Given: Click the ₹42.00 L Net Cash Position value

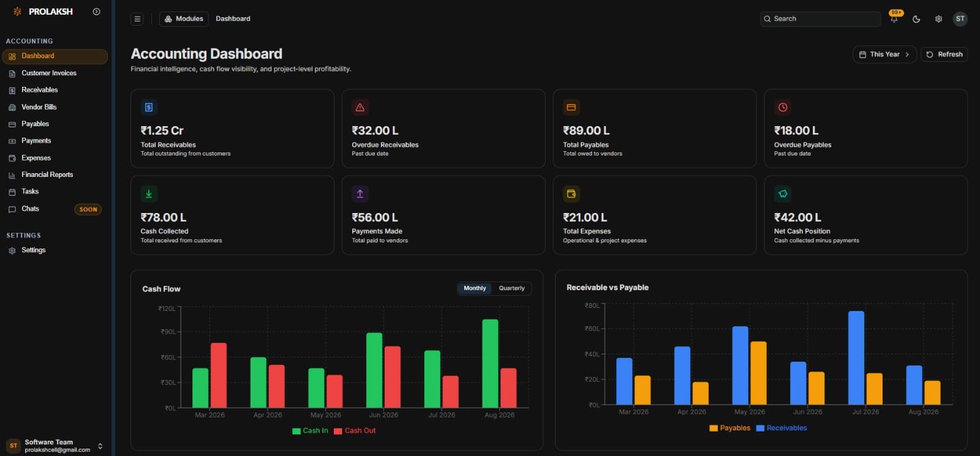Looking at the screenshot, I should [797, 217].
